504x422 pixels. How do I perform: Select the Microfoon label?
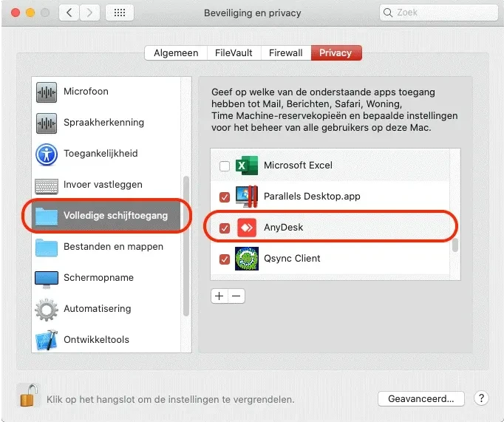(x=86, y=92)
